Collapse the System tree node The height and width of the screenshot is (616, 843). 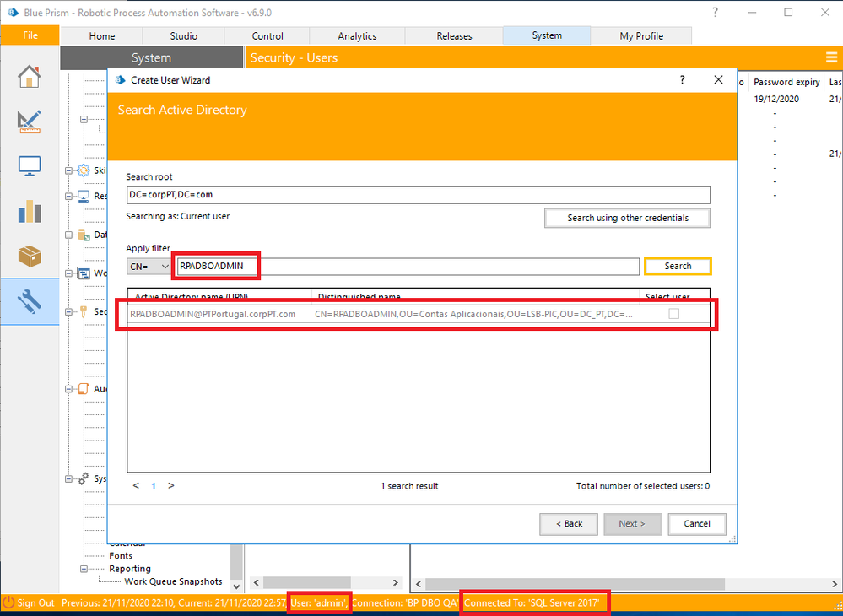(x=68, y=479)
